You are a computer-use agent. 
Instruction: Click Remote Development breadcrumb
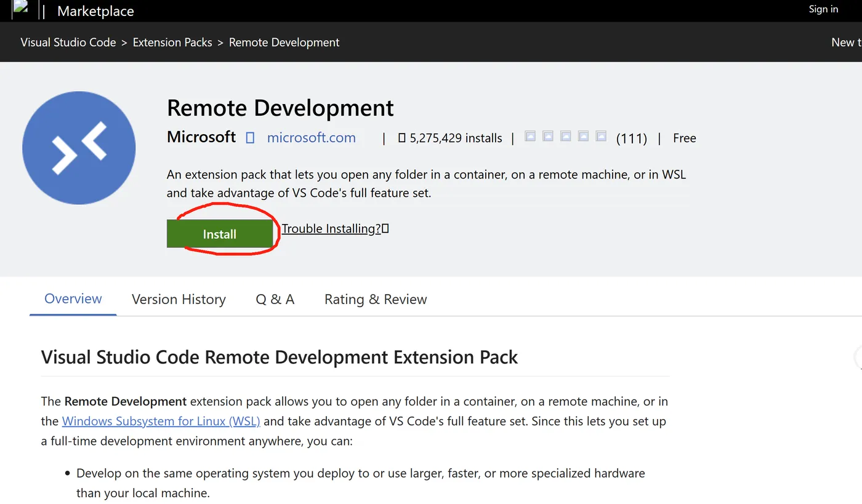click(x=284, y=42)
